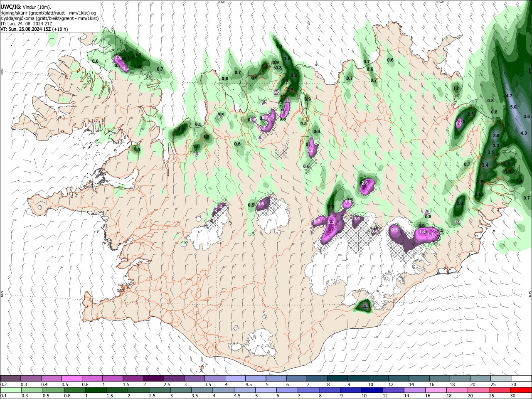Click the 5.0 precipitation value offshore east
The height and width of the screenshot is (399, 532).
513,107
